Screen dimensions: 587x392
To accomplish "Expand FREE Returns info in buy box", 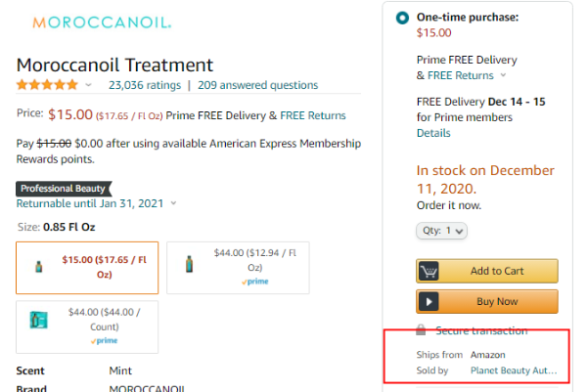I will [x=504, y=75].
